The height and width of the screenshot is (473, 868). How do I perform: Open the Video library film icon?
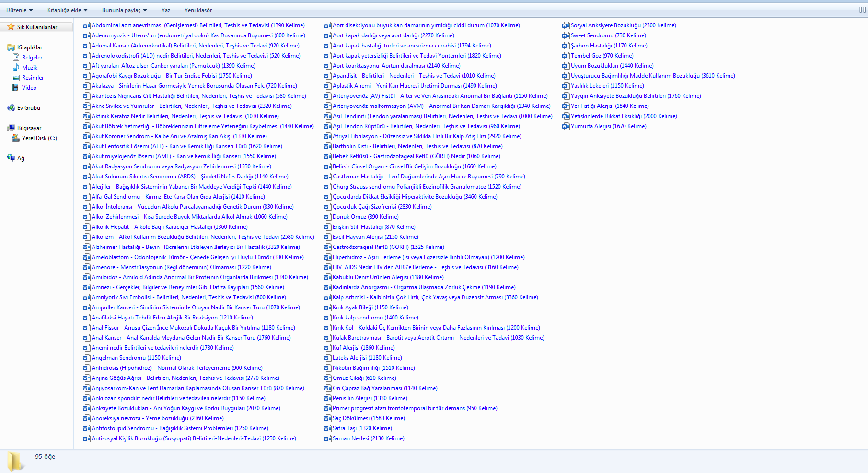click(16, 87)
